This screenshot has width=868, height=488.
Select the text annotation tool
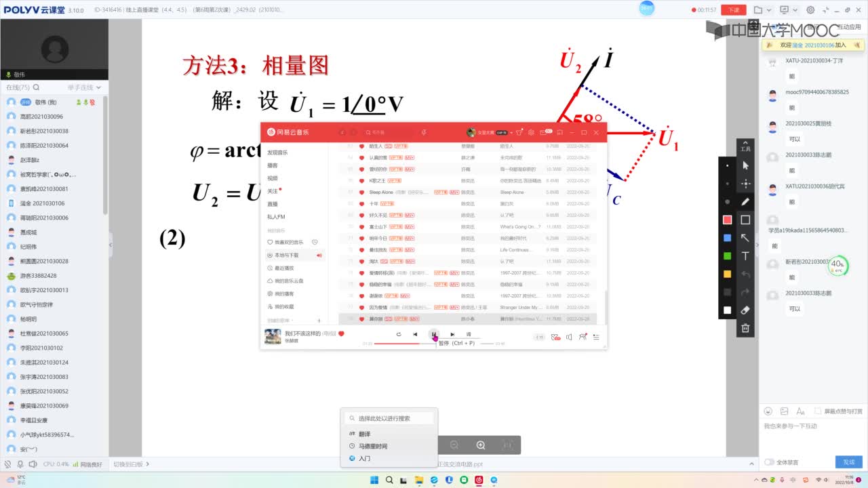(x=745, y=256)
